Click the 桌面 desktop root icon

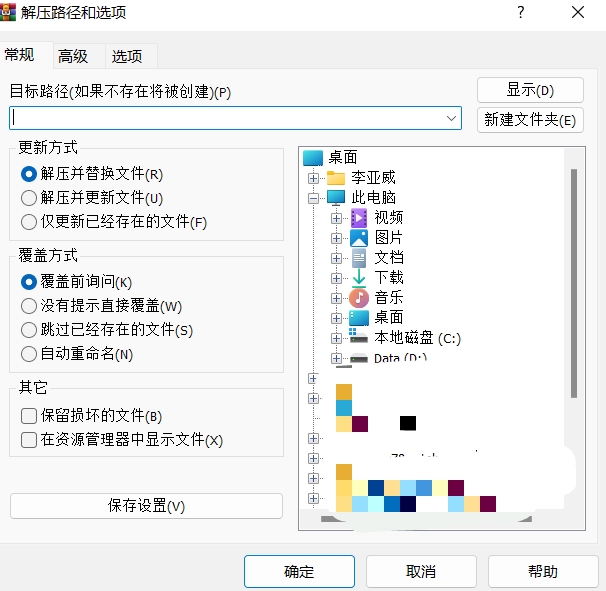click(x=313, y=158)
